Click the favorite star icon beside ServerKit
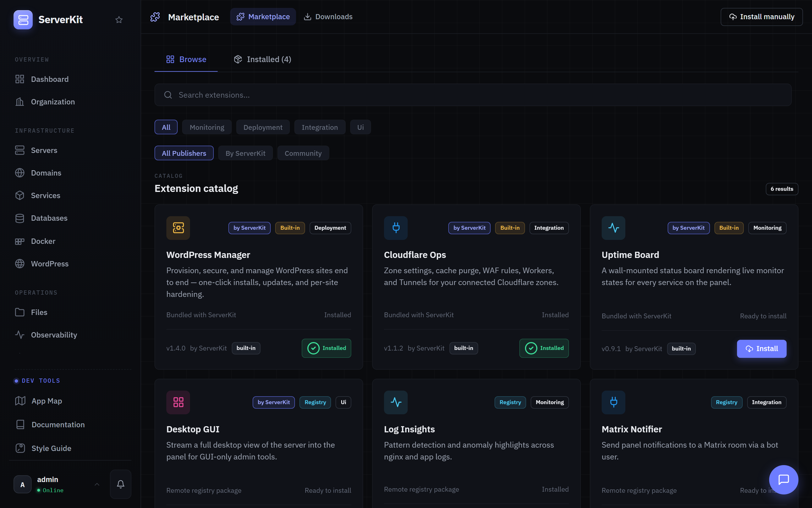812x508 pixels. 119,19
